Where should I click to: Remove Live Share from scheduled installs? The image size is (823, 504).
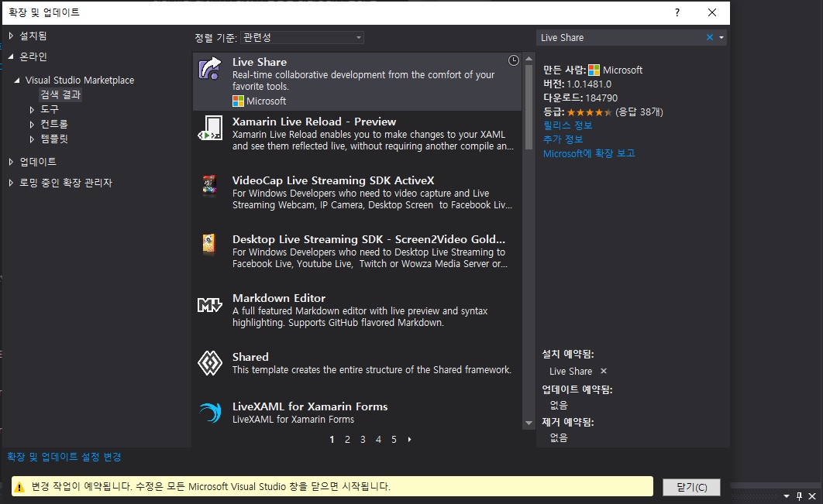(x=604, y=371)
